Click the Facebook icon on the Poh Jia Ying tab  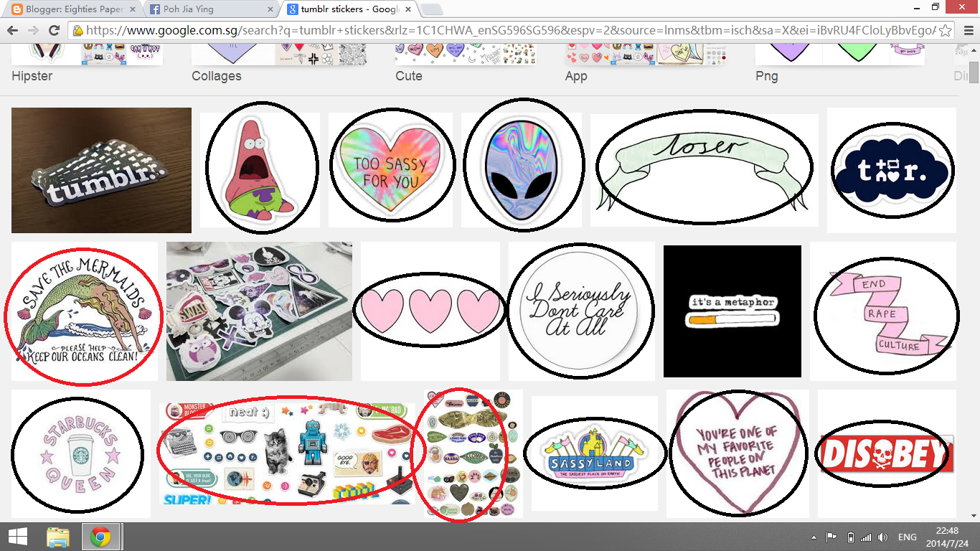point(155,10)
